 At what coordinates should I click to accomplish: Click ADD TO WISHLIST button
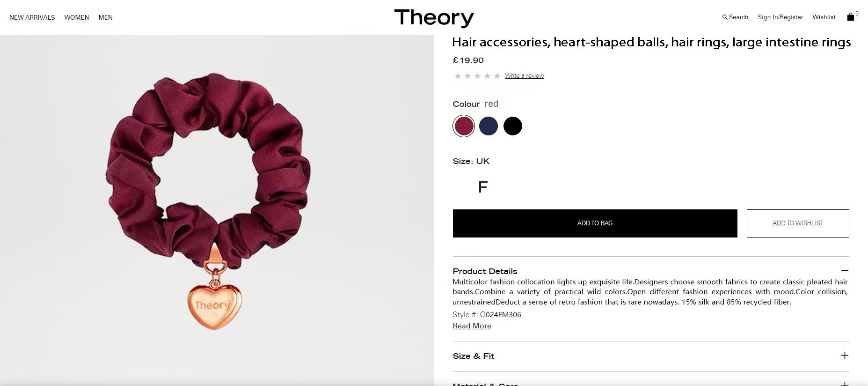798,223
